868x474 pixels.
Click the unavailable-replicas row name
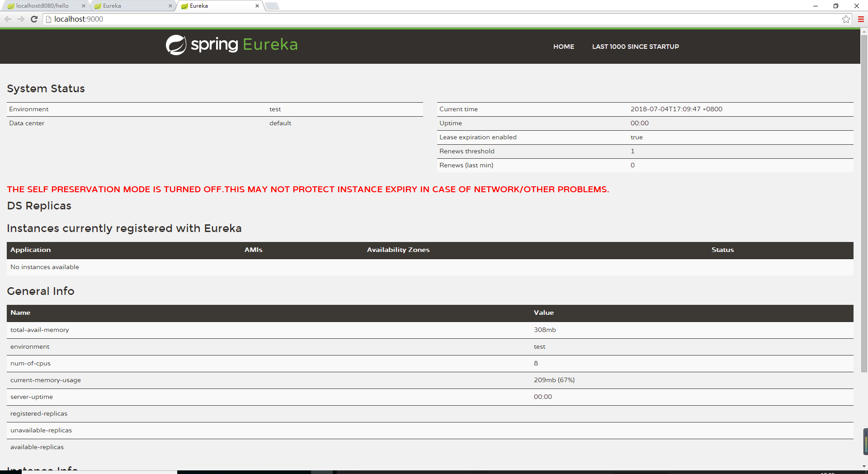click(41, 431)
